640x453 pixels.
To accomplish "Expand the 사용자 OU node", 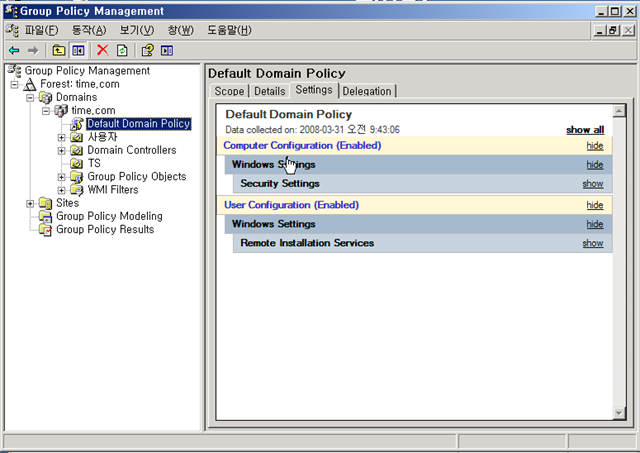I will click(x=61, y=138).
